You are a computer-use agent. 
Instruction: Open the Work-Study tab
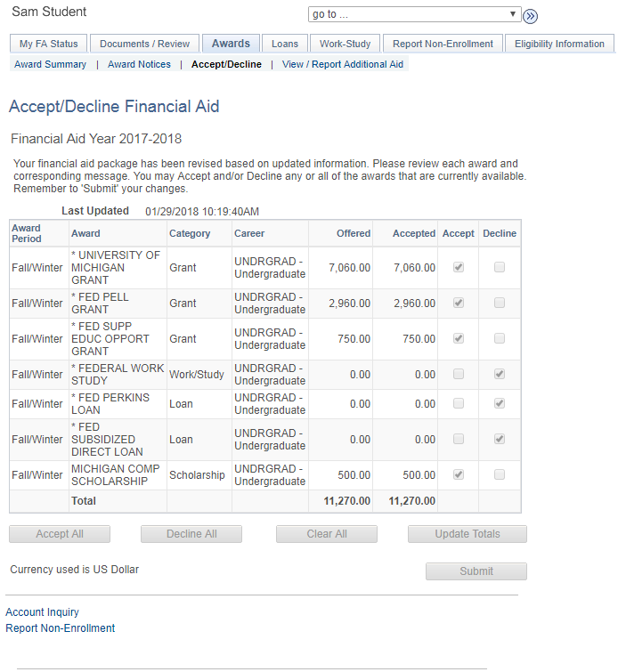pyautogui.click(x=345, y=44)
